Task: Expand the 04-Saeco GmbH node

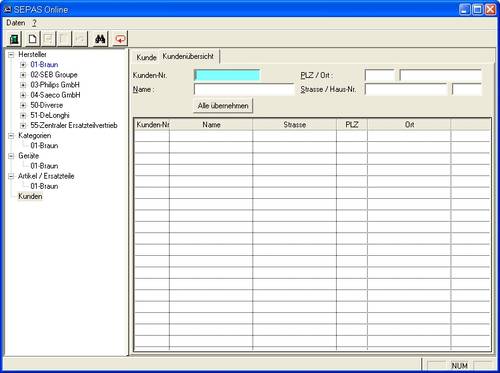Action: (23, 95)
